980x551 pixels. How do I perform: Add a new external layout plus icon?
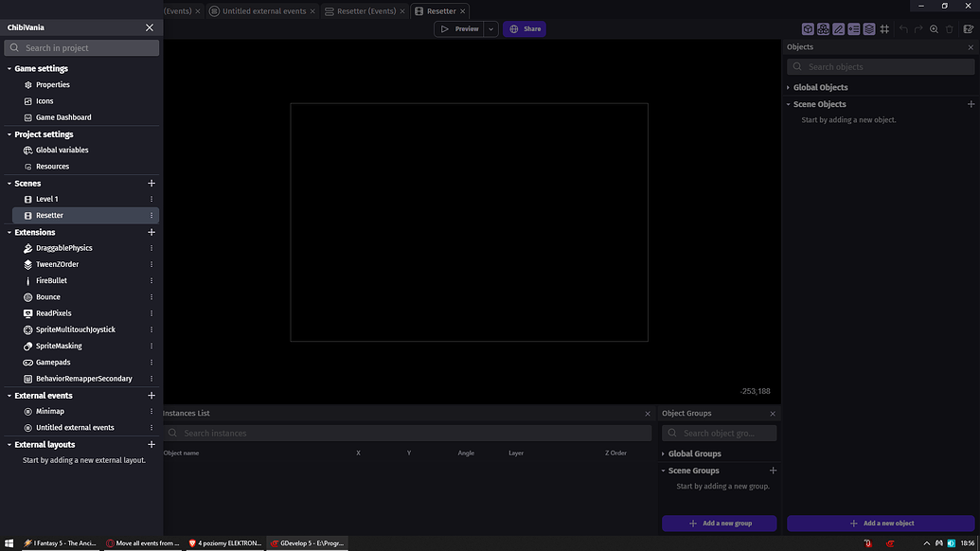coord(151,445)
